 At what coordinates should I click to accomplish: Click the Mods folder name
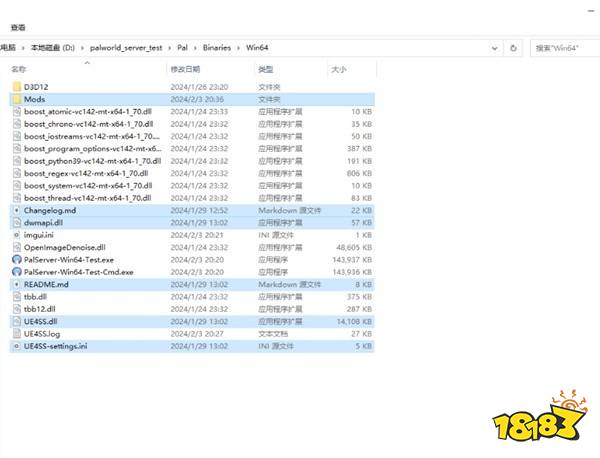pyautogui.click(x=34, y=99)
